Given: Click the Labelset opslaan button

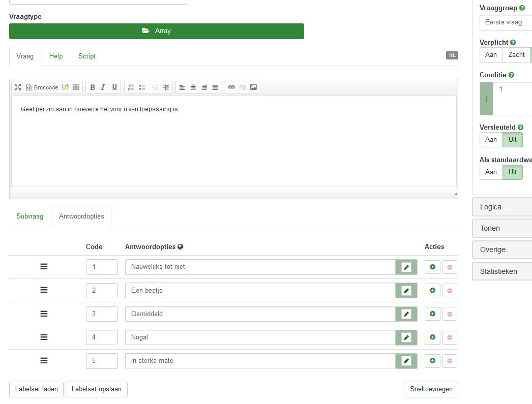Looking at the screenshot, I should pos(97,389).
